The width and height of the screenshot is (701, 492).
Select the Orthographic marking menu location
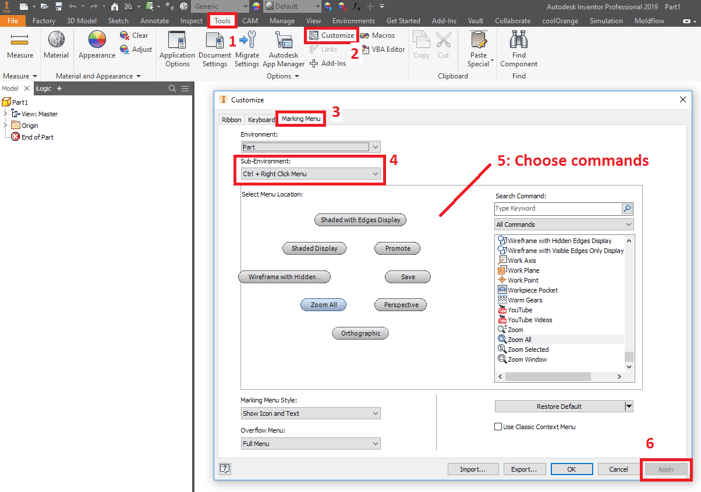click(360, 333)
